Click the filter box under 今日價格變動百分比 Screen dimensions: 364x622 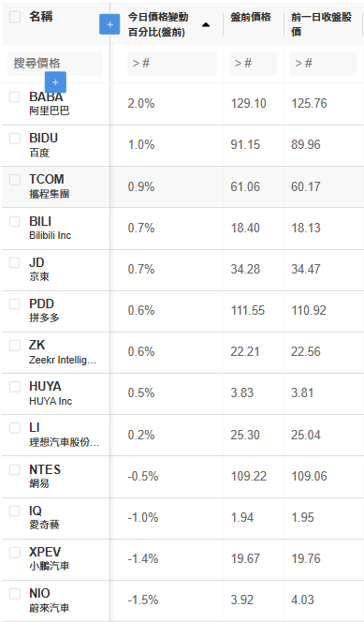point(172,63)
